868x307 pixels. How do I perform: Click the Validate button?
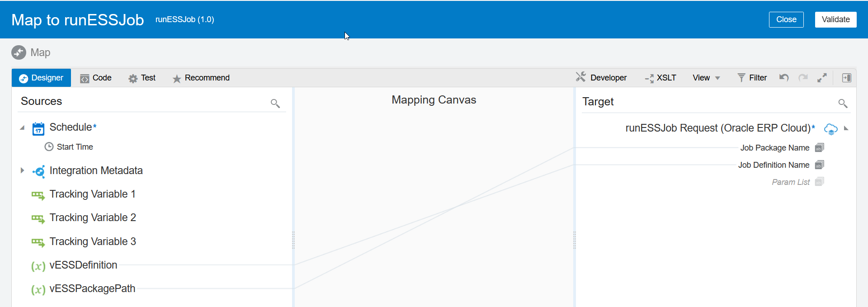coord(835,19)
